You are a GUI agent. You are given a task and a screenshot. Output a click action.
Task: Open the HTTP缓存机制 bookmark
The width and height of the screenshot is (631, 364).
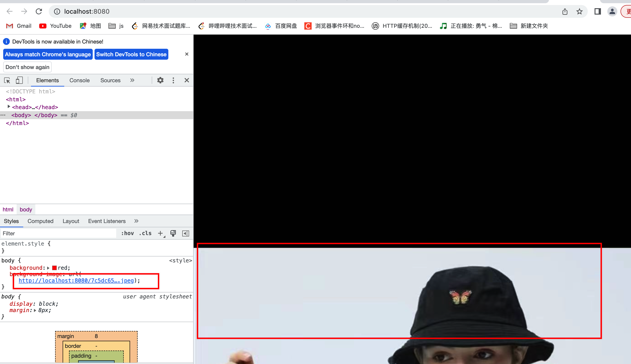point(402,26)
